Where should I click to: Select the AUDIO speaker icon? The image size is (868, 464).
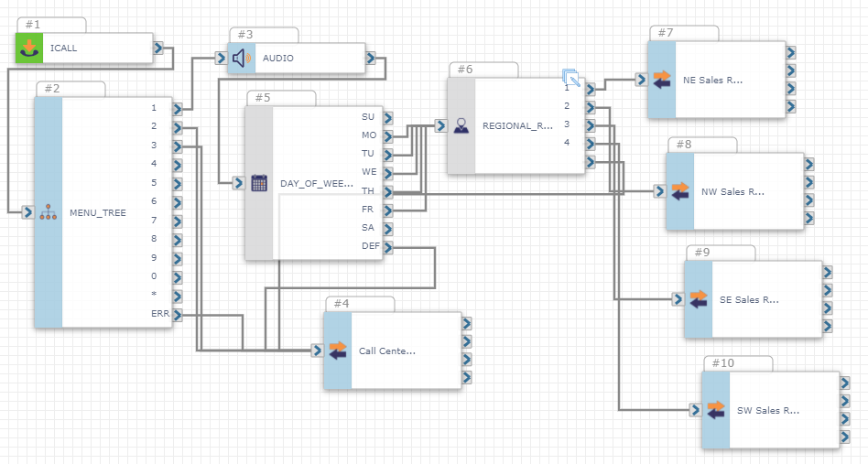point(242,58)
